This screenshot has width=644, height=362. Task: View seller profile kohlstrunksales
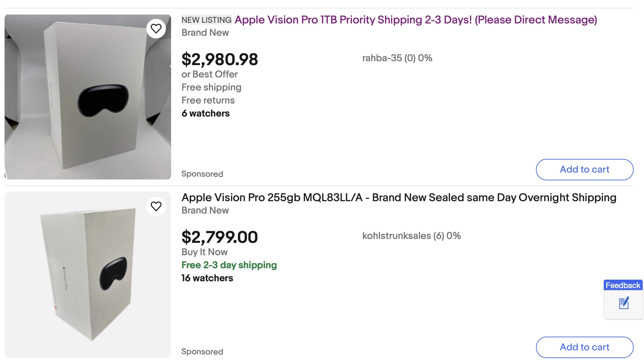pyautogui.click(x=411, y=236)
